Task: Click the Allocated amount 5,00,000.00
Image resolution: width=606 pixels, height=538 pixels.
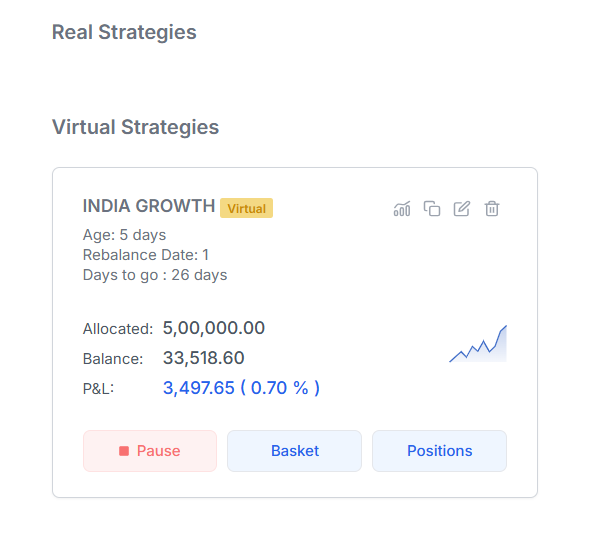Action: pos(214,328)
